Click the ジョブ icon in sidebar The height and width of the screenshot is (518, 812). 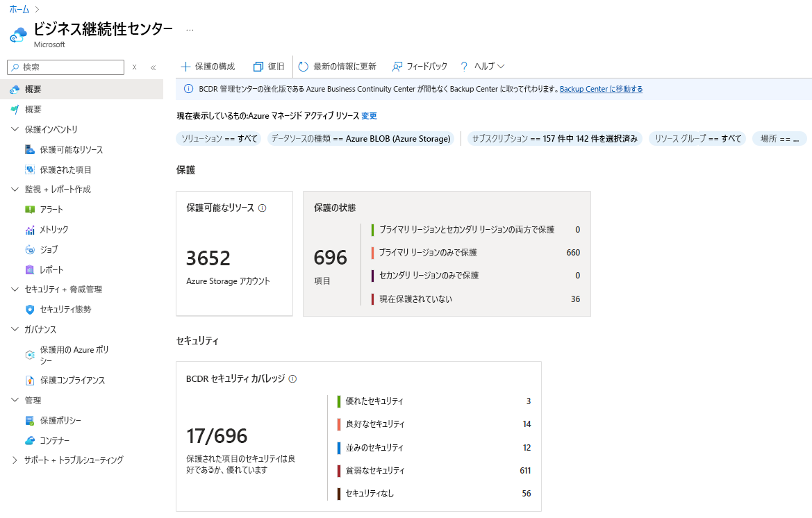30,249
